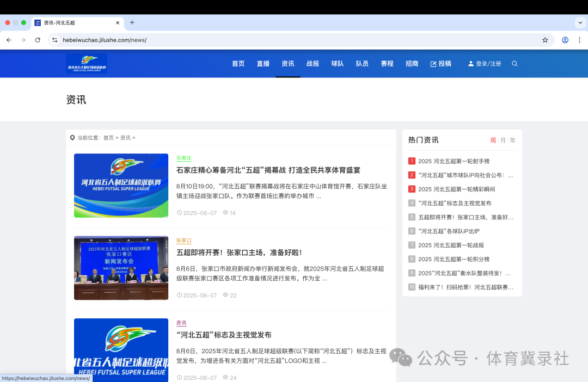Open the 战报 nav item
This screenshot has height=382, width=588.
(x=313, y=64)
